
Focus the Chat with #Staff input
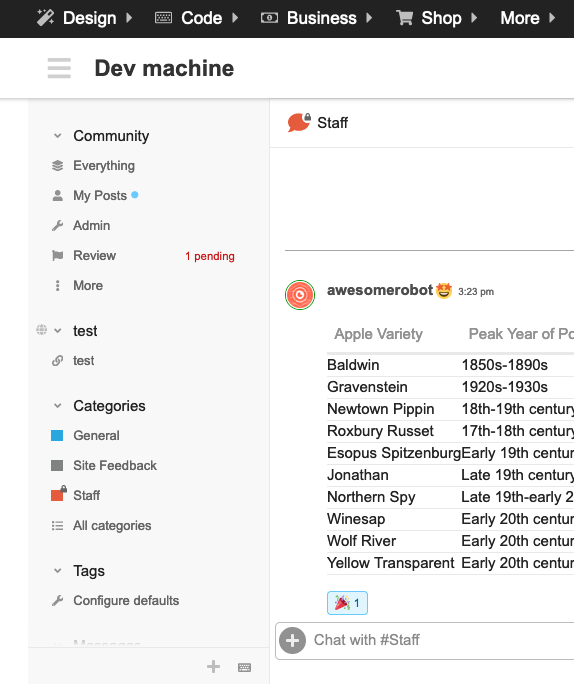[x=441, y=640]
